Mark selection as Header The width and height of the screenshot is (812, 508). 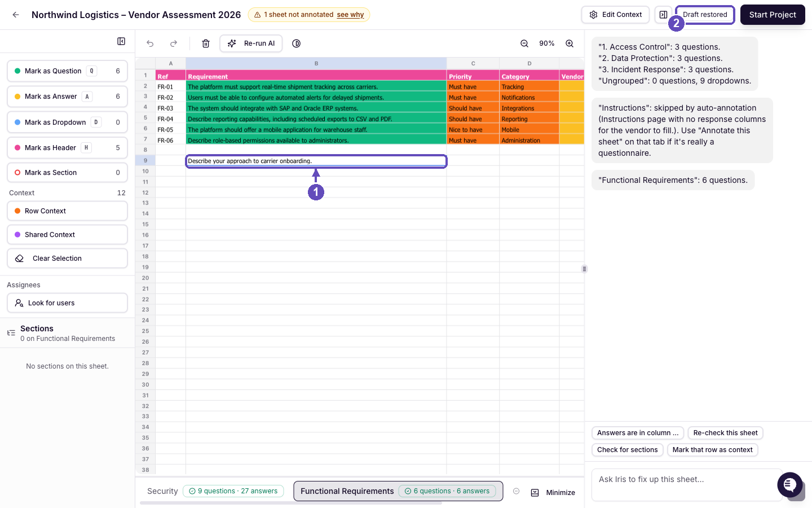coord(67,148)
